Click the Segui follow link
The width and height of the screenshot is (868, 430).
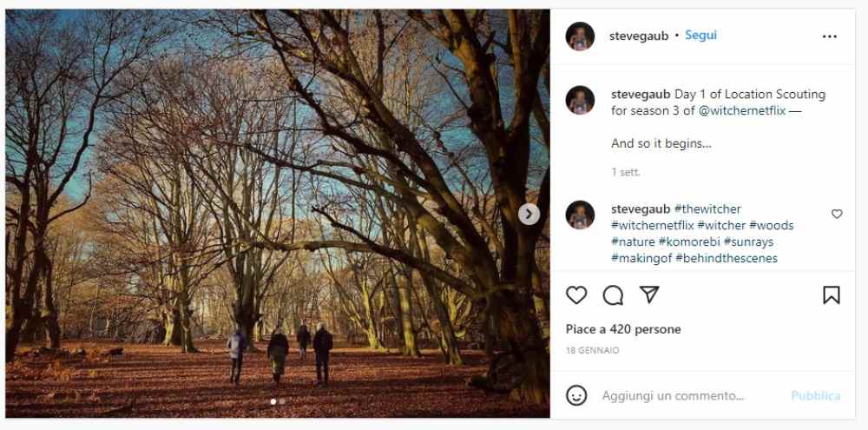tap(700, 36)
